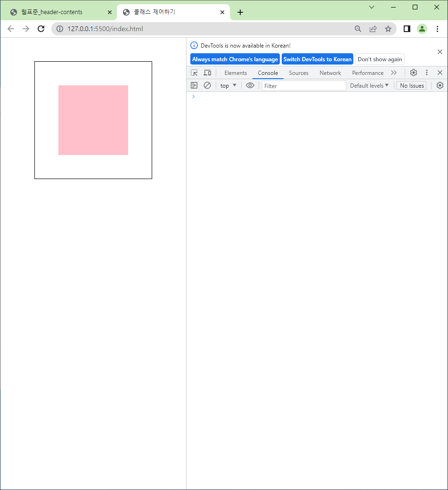Toggle the device toolbar
Screen dimensions: 448x490
point(207,73)
